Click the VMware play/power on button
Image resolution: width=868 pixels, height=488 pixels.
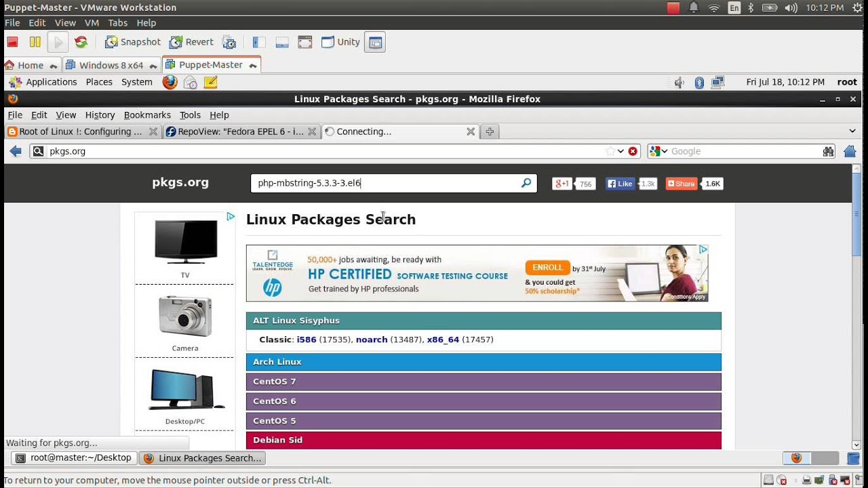pos(58,42)
